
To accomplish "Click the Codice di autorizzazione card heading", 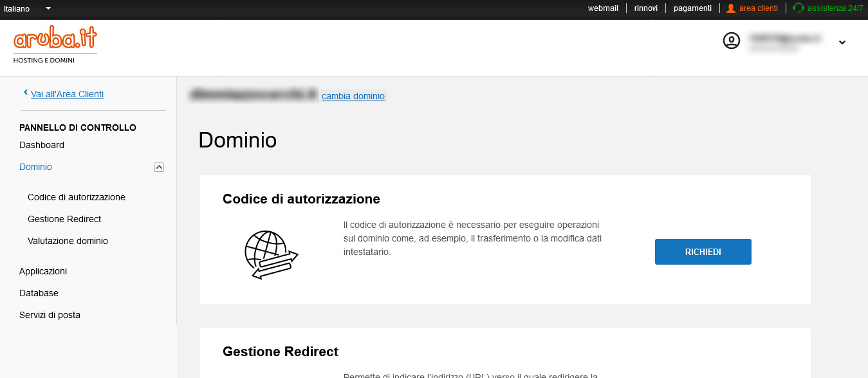I will [301, 199].
